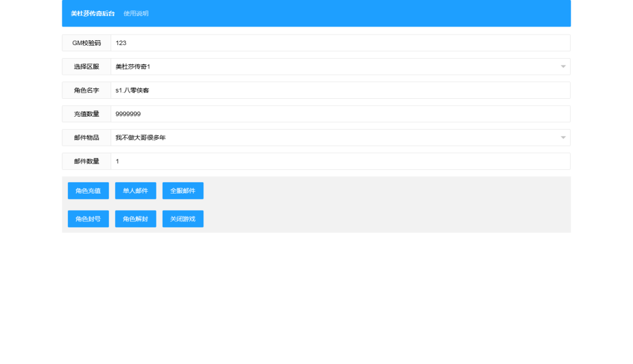The height and width of the screenshot is (364, 633).
Task: Click the 邮件数量 label
Action: [87, 161]
